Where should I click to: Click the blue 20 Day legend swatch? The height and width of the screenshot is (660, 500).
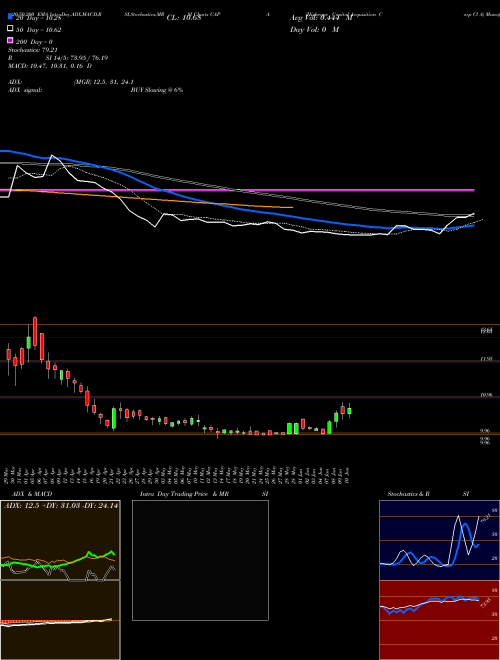click(10, 17)
